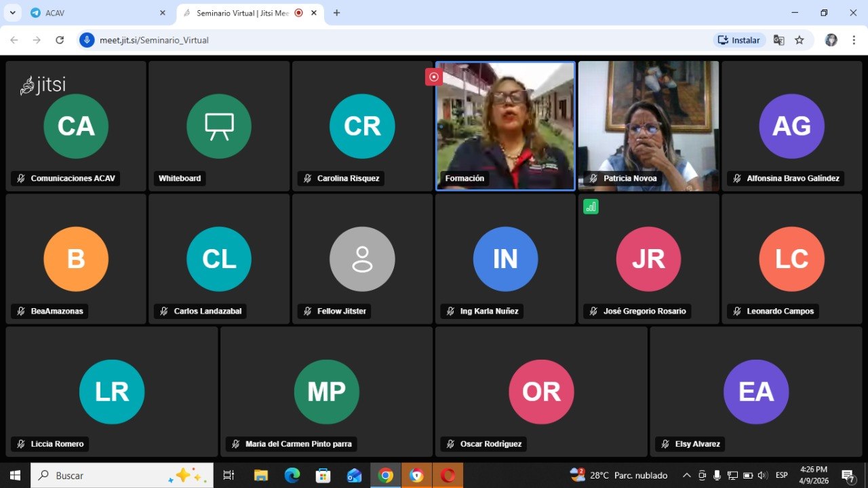Expand the tab search dropdown arrow
Screen dimensions: 868x488
click(x=12, y=13)
